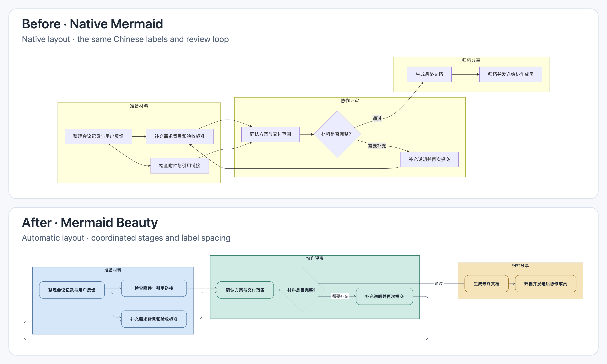Click the 准备材料 title of the blue group
Image resolution: width=607 pixels, height=364 pixels.
pos(113,270)
